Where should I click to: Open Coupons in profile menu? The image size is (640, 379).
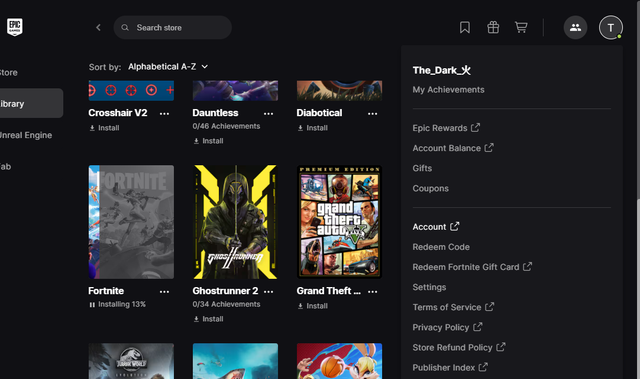430,188
